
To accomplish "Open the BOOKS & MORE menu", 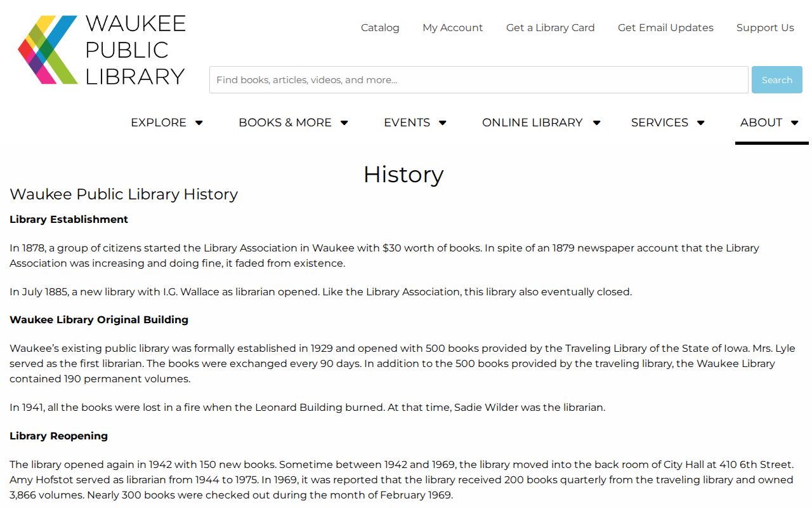I will click(285, 123).
